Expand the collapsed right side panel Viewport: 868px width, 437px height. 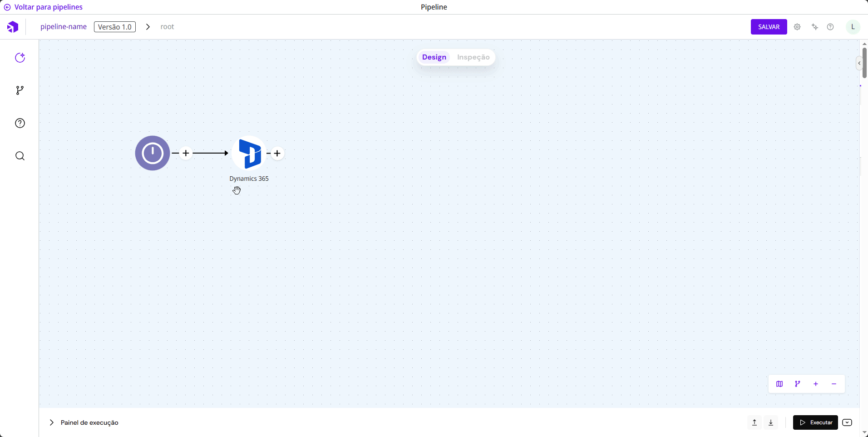coord(859,63)
